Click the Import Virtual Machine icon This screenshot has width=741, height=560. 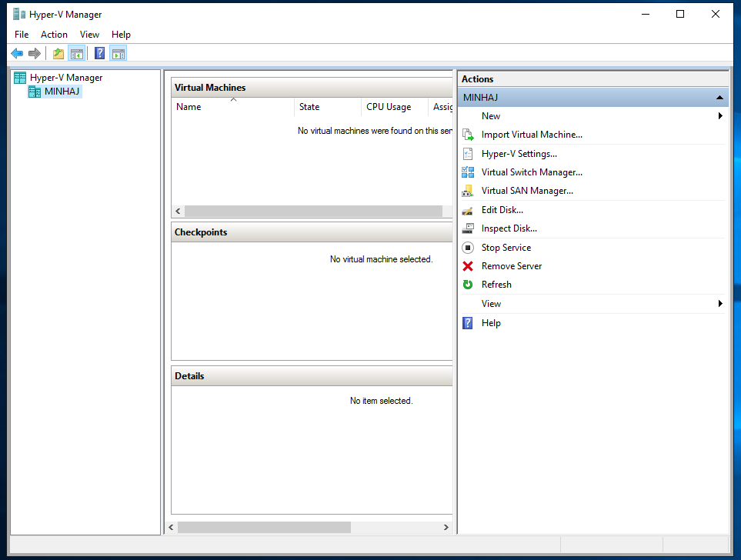click(x=468, y=135)
